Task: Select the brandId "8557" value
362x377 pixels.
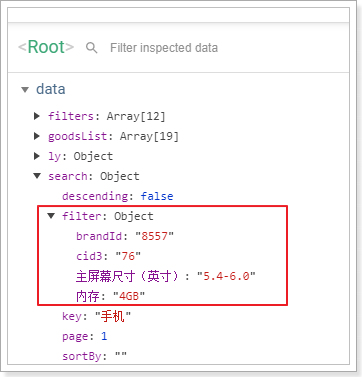Action: [x=154, y=236]
